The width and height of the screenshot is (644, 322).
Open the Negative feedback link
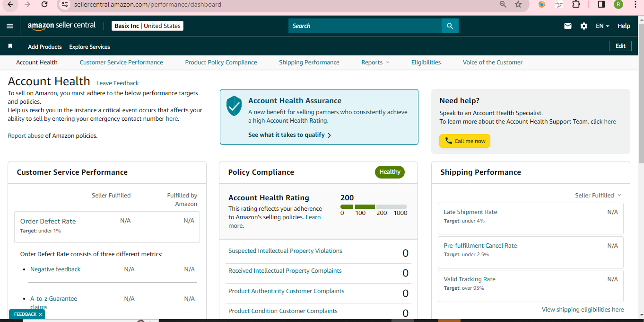click(55, 269)
